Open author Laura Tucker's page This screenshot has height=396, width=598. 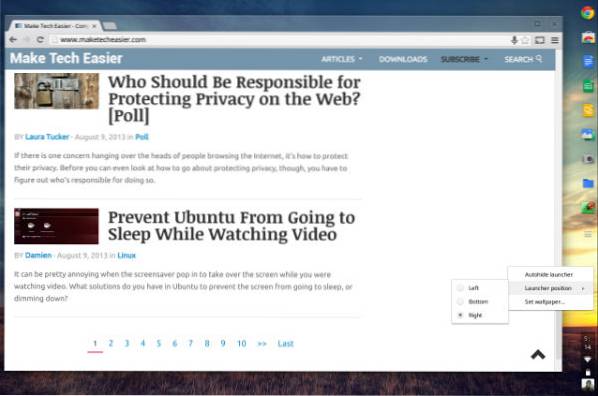coord(47,137)
